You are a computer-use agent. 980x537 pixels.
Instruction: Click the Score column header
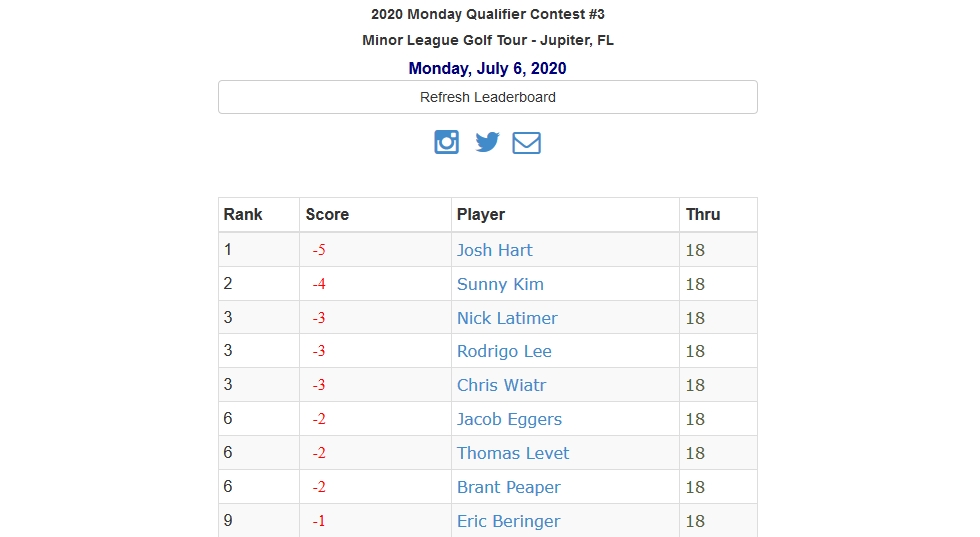327,214
